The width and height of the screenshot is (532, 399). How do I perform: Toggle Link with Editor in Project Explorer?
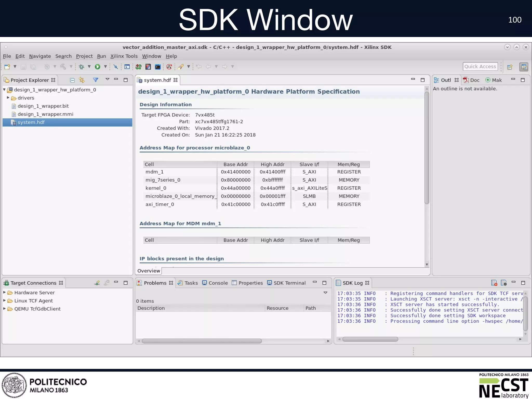point(82,80)
